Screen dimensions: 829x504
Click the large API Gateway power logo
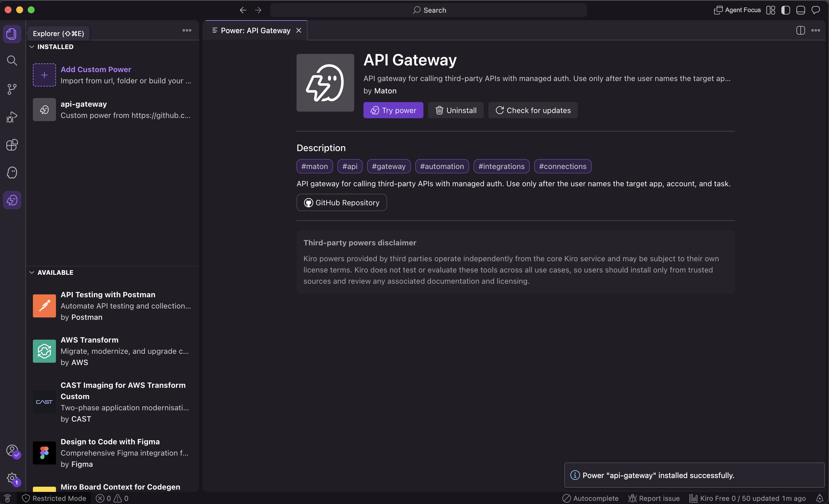[x=325, y=83]
